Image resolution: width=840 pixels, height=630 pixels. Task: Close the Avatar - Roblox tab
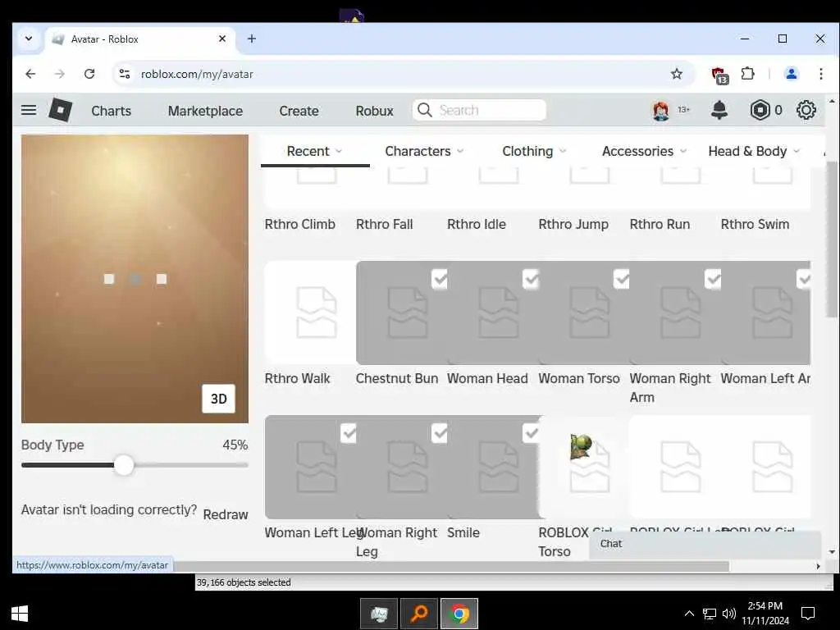(x=222, y=39)
